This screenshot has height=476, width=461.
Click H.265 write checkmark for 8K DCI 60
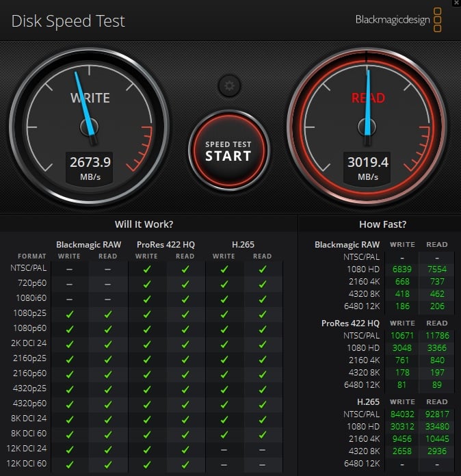[224, 435]
